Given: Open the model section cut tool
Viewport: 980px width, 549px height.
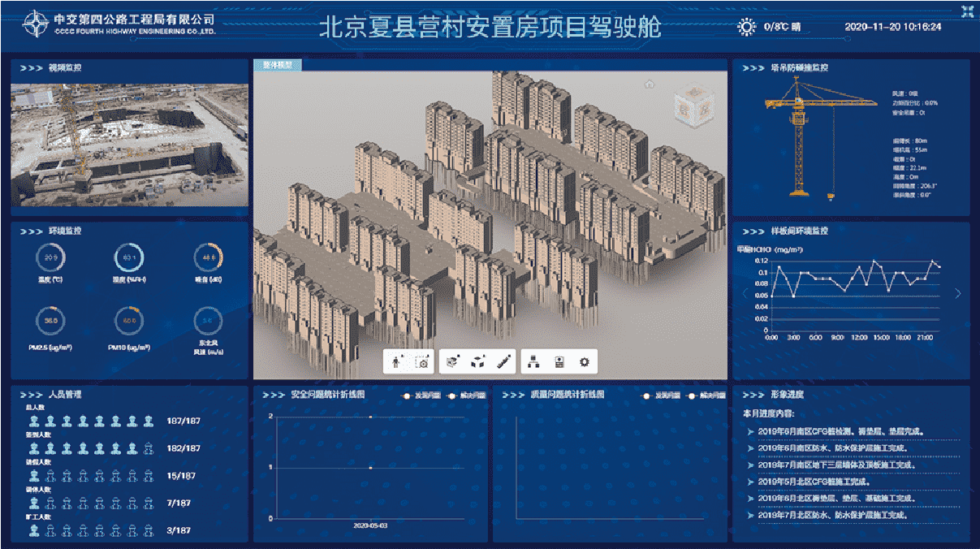Looking at the screenshot, I should tap(454, 362).
